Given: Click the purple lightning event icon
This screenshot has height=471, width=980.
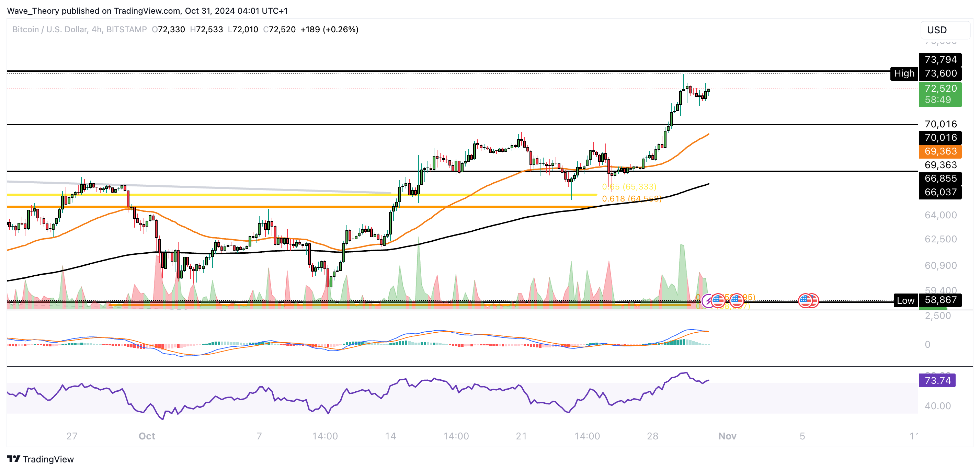Looking at the screenshot, I should (x=708, y=301).
